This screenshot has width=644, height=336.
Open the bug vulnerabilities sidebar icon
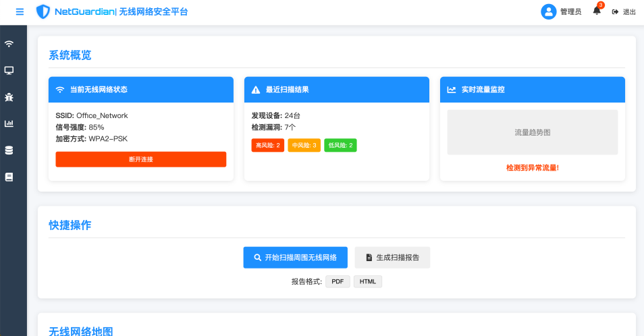pos(9,97)
